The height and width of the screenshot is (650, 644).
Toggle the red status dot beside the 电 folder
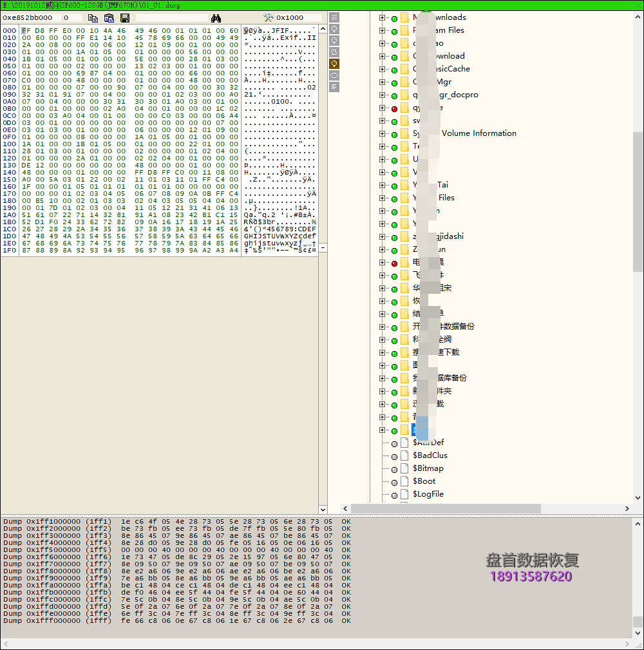[395, 263]
